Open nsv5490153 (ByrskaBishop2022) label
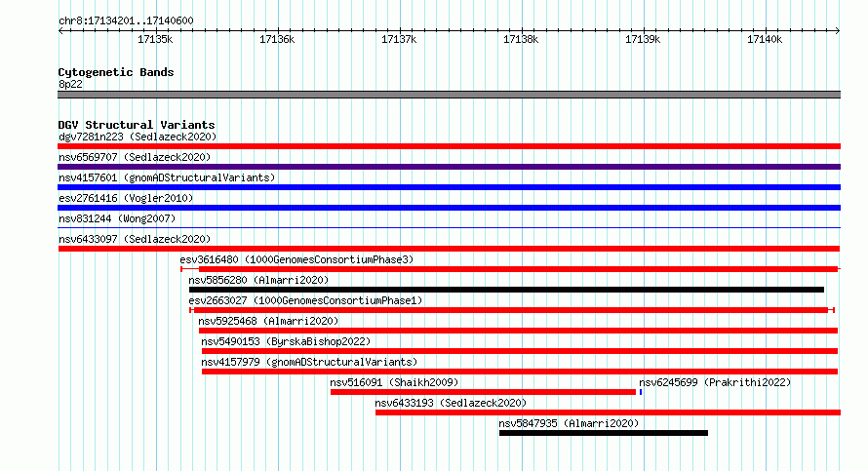The width and height of the screenshot is (868, 471). coord(286,341)
